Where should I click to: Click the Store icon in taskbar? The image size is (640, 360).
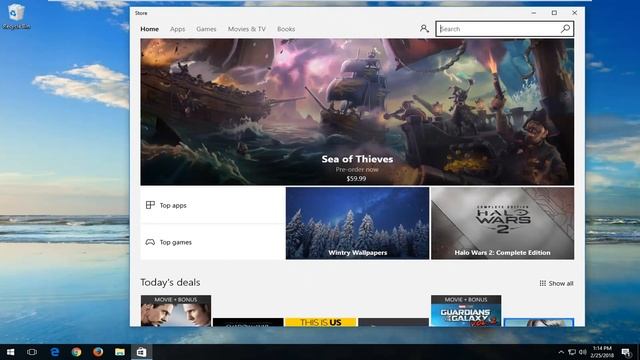click(141, 352)
